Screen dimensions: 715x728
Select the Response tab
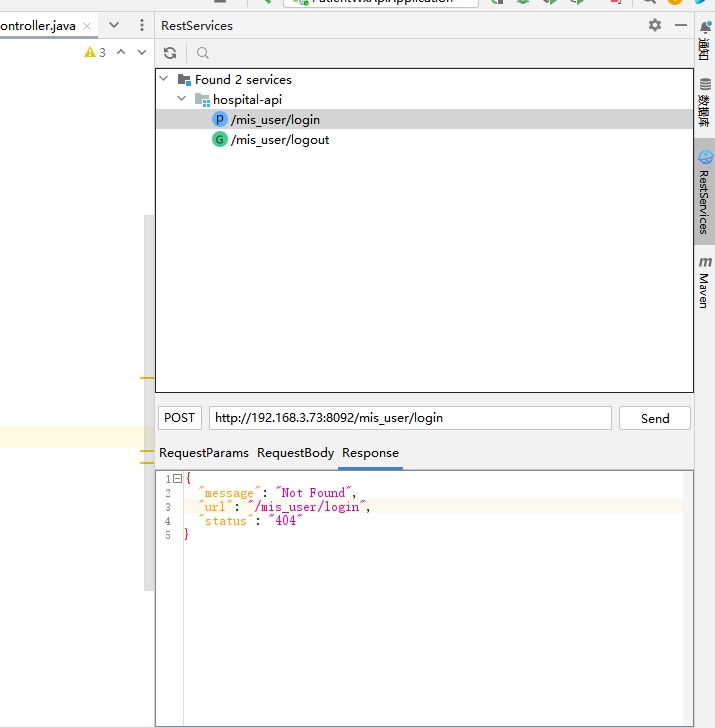[x=370, y=453]
